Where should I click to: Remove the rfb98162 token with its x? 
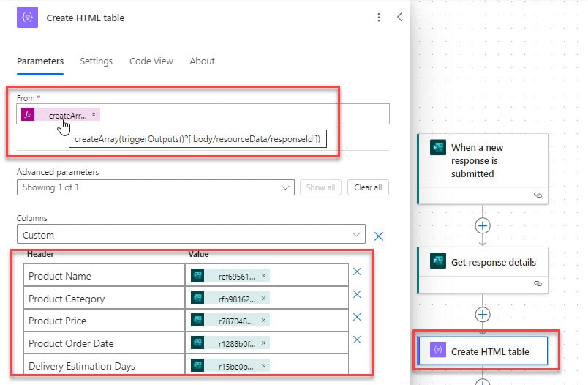tap(263, 299)
